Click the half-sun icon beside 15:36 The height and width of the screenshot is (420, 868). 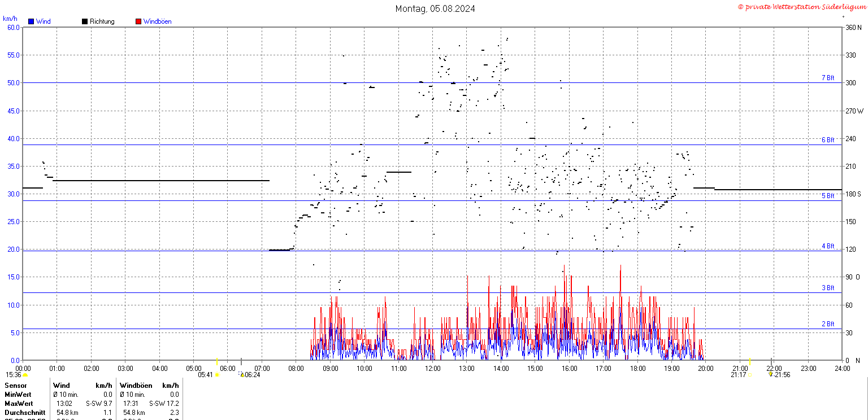click(25, 375)
